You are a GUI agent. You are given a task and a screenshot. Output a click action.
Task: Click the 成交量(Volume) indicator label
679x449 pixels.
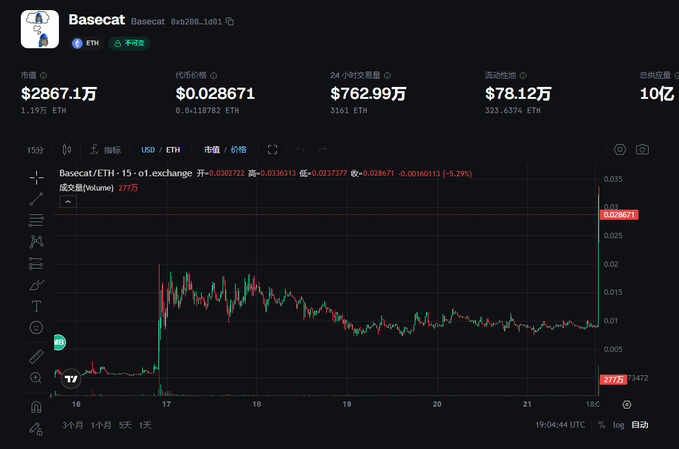click(x=86, y=188)
